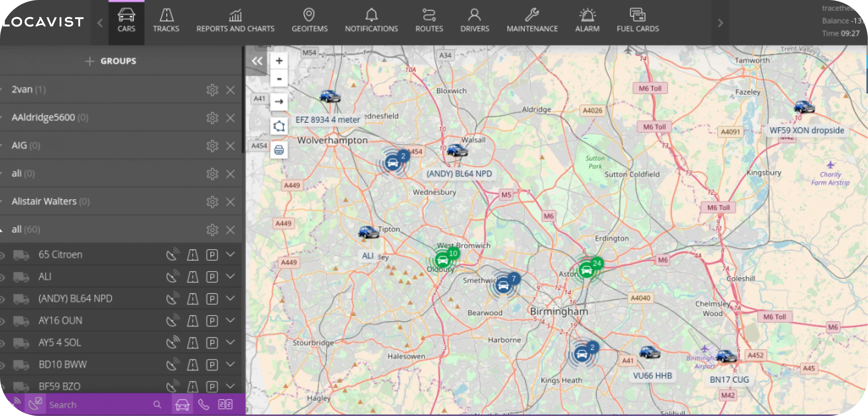Toggle split view icon in bottom bar
Image resolution: width=868 pixels, height=416 pixels.
point(225,404)
